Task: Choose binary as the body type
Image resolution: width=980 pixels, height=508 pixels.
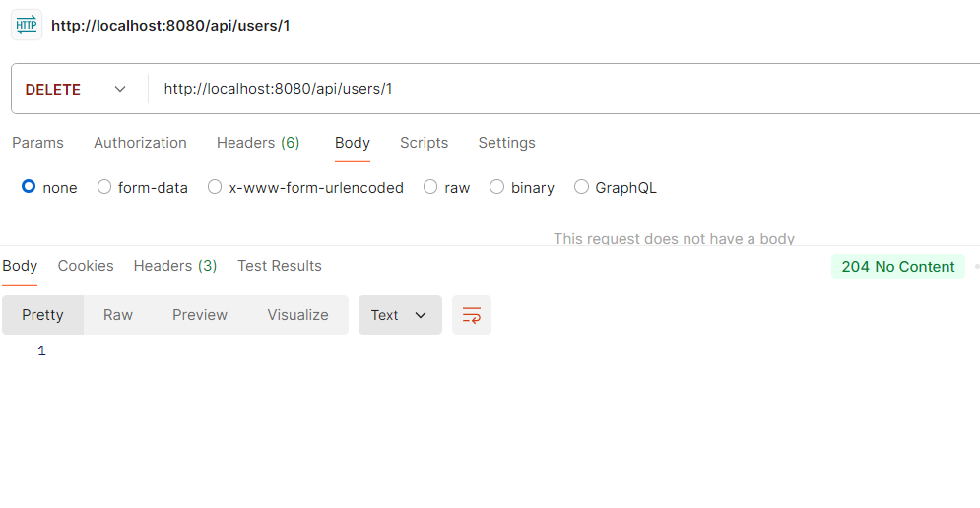Action: [497, 187]
